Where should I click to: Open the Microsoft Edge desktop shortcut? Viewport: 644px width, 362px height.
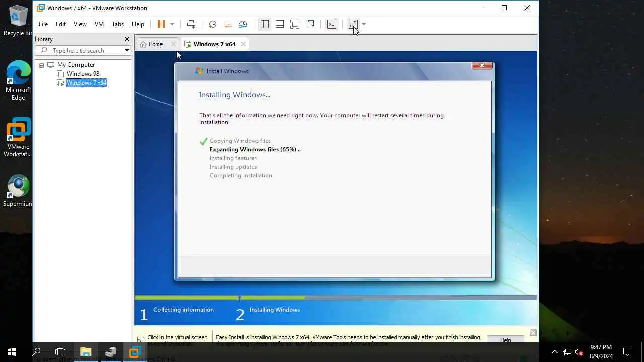point(18,81)
